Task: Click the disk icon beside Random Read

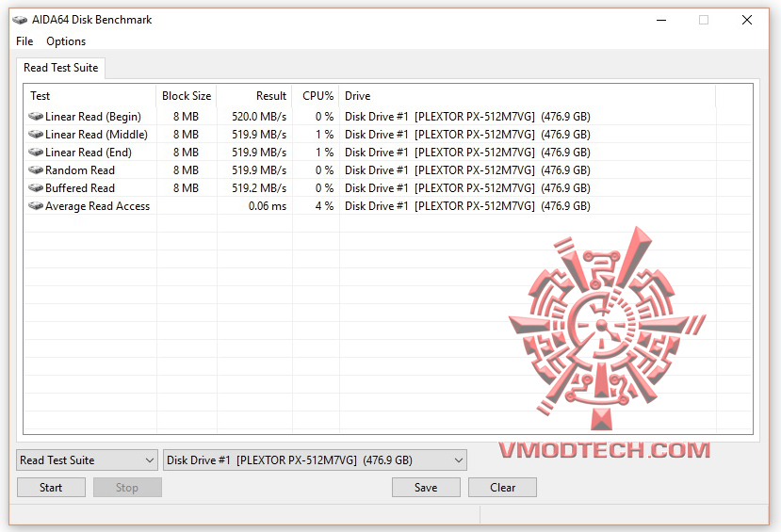Action: (x=36, y=170)
